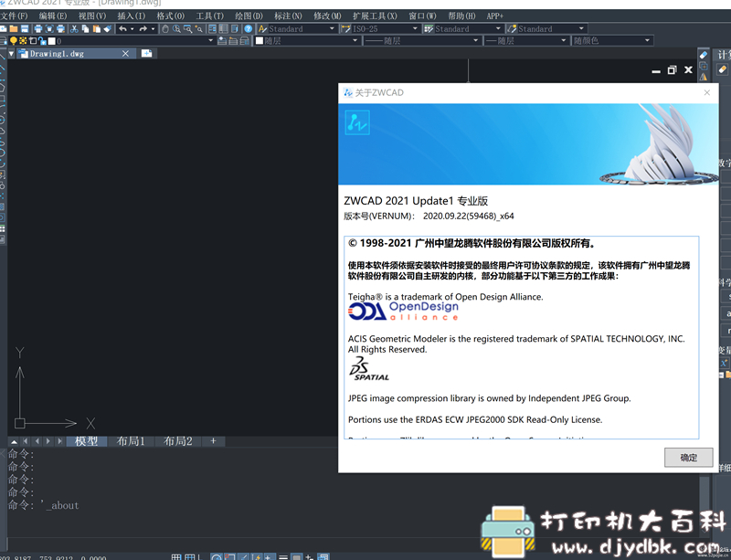Save the drawing with the disk icon
Screen dimensions: 731x560
click(x=25, y=29)
